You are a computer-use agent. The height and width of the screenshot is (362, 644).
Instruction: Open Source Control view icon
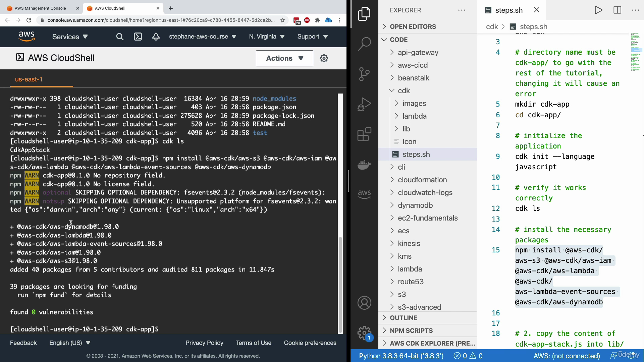pos(364,74)
